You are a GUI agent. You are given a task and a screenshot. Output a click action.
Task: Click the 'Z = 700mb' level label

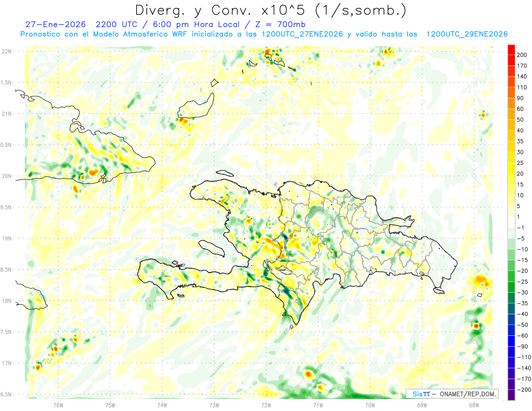tap(281, 24)
